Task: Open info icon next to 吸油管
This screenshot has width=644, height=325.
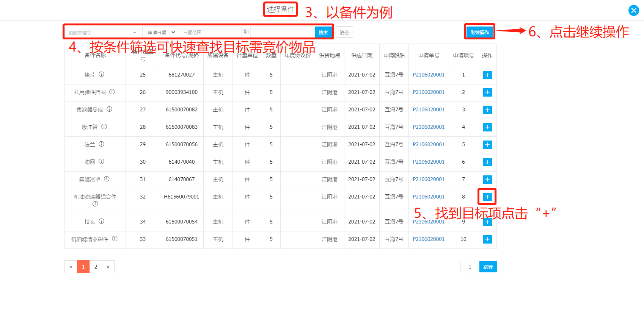Action: click(x=104, y=127)
